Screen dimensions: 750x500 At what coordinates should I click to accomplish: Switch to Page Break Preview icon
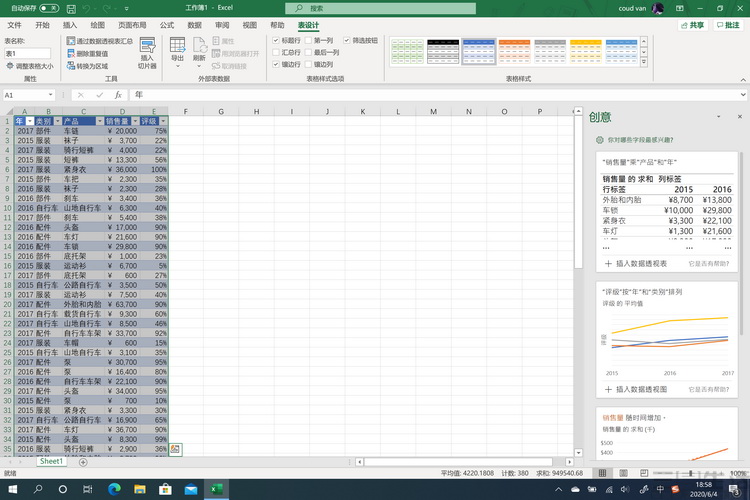click(x=644, y=473)
